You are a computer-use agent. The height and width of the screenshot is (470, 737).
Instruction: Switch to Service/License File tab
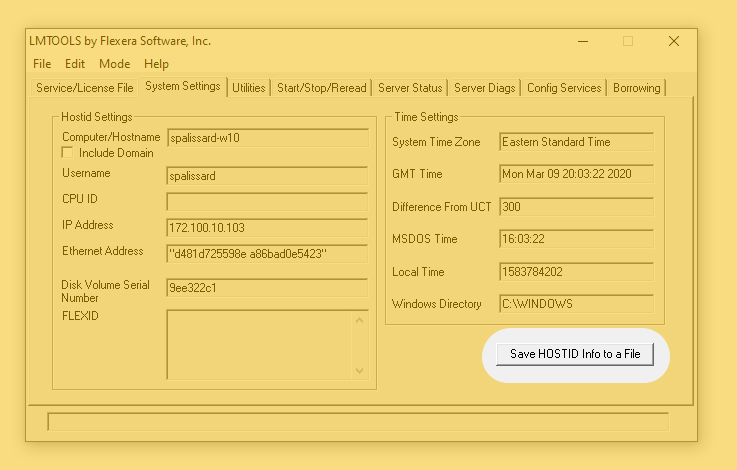tap(85, 88)
